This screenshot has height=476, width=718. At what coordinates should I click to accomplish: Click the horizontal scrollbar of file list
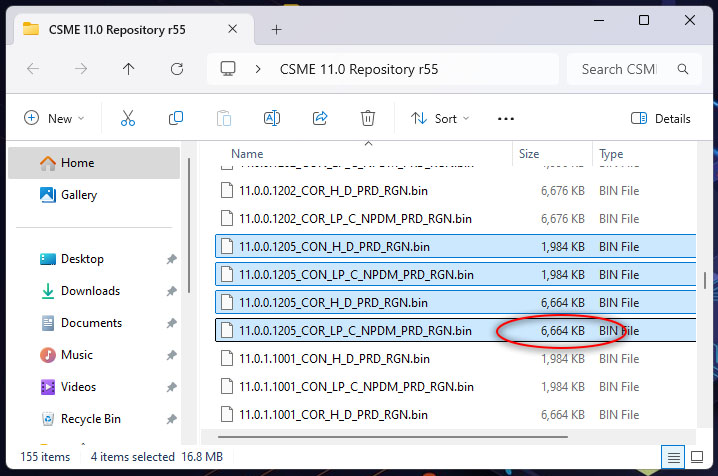click(x=393, y=437)
